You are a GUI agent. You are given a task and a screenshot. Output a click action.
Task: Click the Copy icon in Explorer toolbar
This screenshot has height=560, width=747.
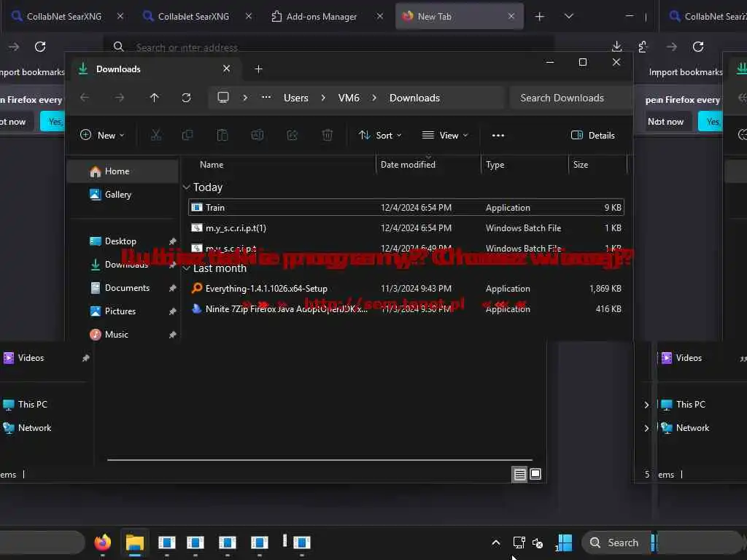(187, 135)
